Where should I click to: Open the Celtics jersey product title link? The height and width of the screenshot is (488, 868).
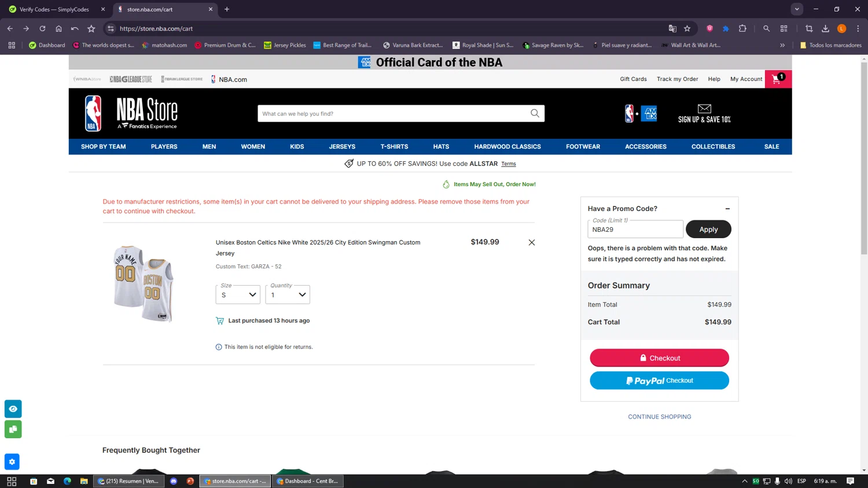[318, 247]
